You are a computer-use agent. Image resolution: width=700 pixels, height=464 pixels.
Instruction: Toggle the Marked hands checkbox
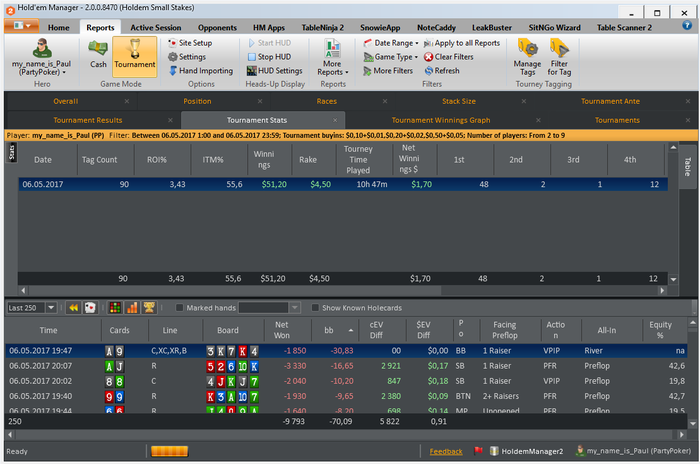click(179, 308)
